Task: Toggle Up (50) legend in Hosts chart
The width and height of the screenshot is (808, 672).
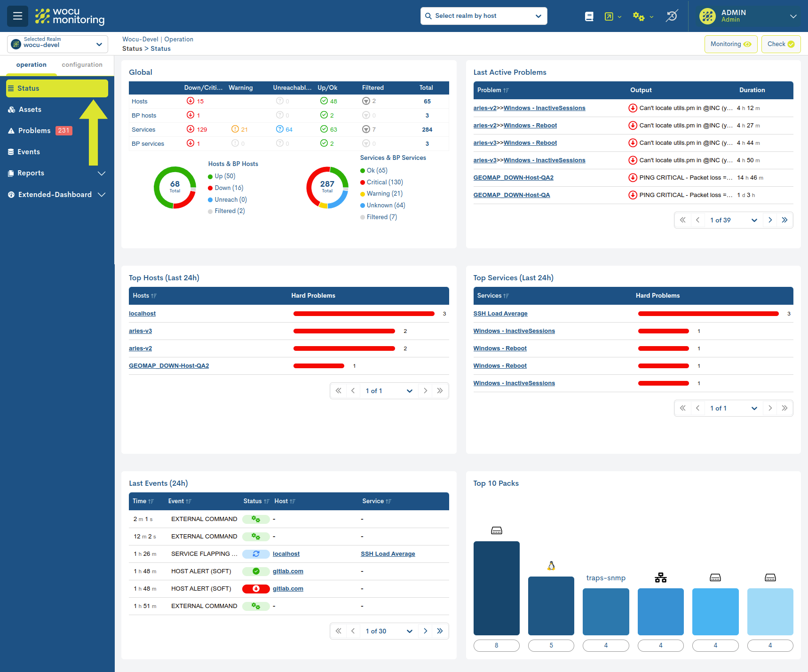Action: click(x=222, y=176)
